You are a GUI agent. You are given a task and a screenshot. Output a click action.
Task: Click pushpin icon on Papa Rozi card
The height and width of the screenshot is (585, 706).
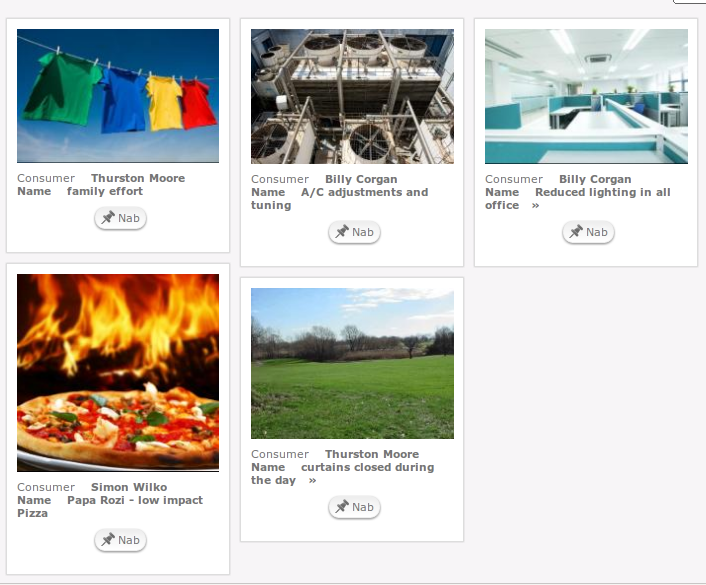click(108, 540)
